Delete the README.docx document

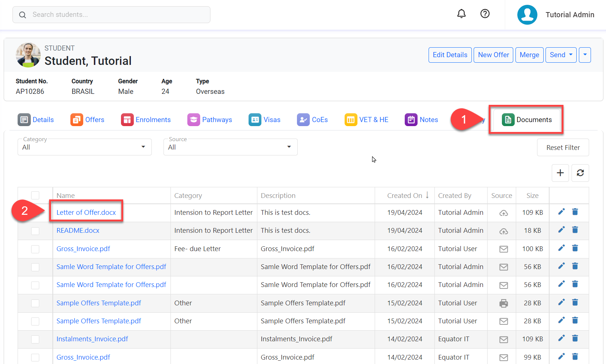575,230
